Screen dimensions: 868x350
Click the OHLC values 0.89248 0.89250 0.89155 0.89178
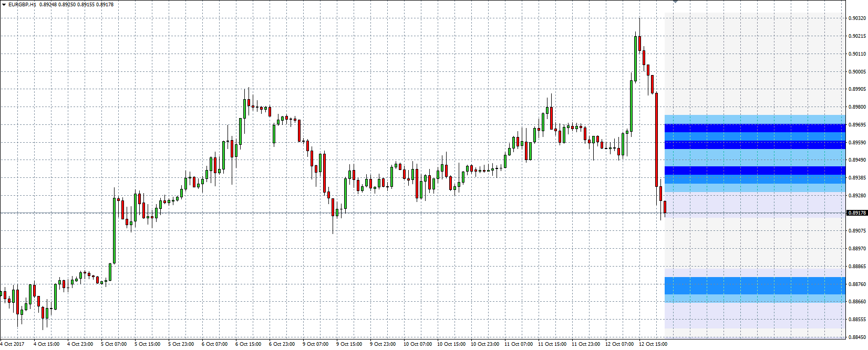click(x=77, y=5)
